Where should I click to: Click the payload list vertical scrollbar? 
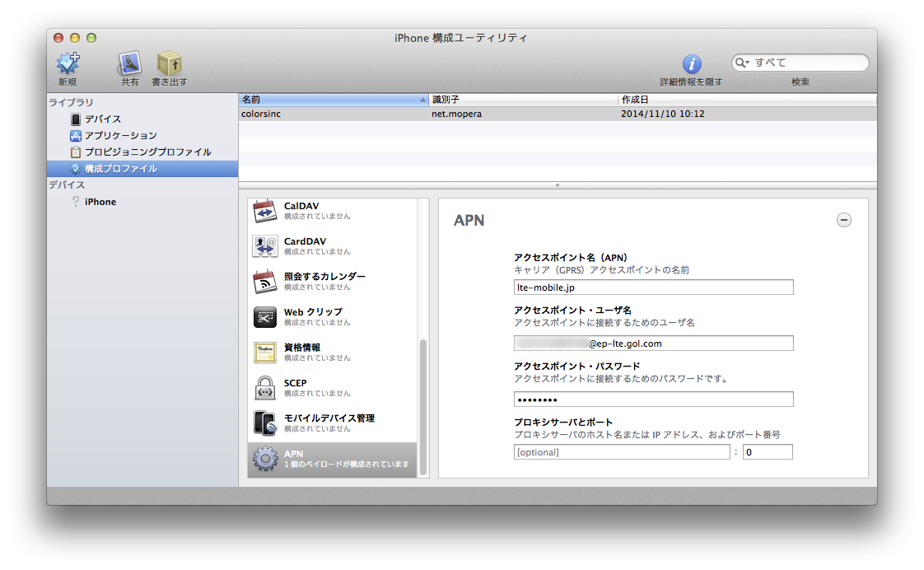point(423,407)
